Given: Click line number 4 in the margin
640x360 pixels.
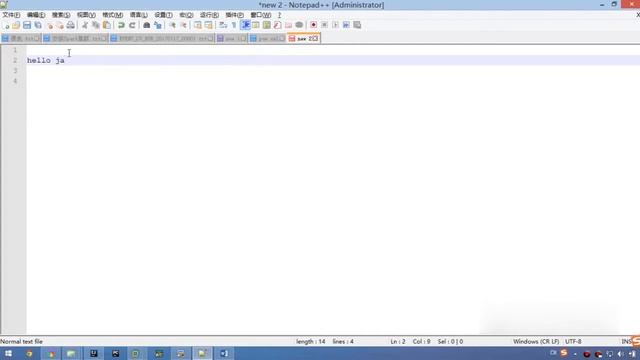Looking at the screenshot, I should click(15, 81).
